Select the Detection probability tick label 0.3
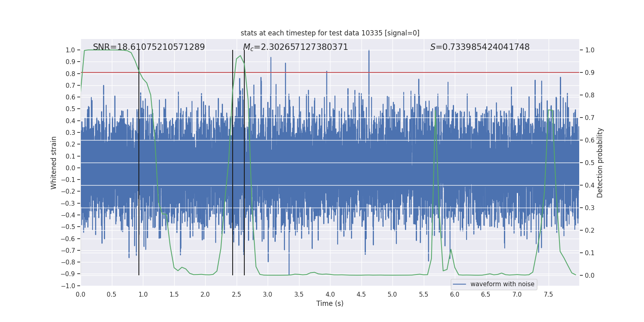 tap(590, 208)
